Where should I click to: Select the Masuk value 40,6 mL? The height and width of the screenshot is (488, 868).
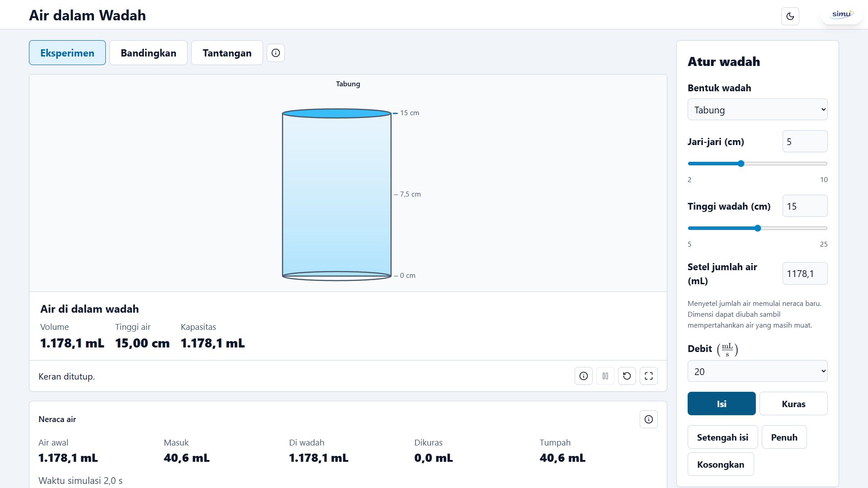(x=187, y=458)
